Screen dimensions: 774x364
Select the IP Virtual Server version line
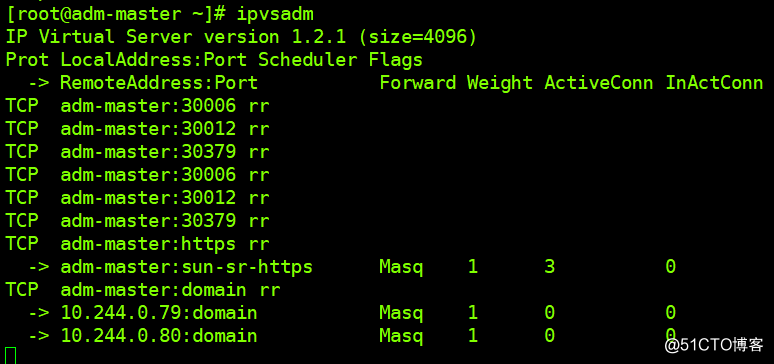click(241, 37)
